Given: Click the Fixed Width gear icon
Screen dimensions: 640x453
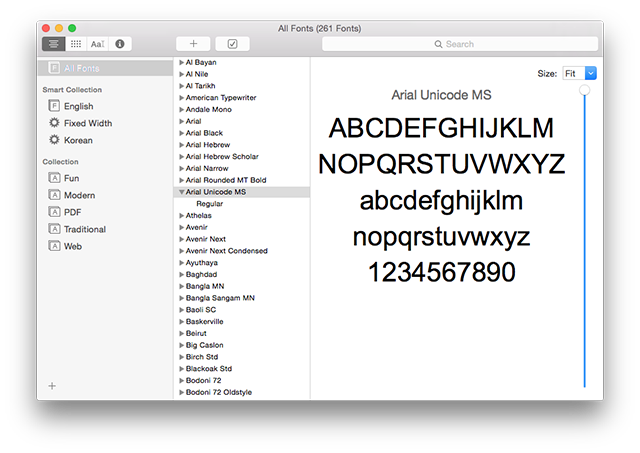Looking at the screenshot, I should tap(54, 123).
